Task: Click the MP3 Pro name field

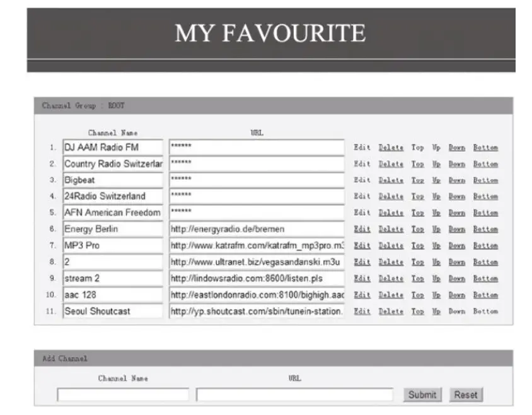Action: click(x=113, y=245)
